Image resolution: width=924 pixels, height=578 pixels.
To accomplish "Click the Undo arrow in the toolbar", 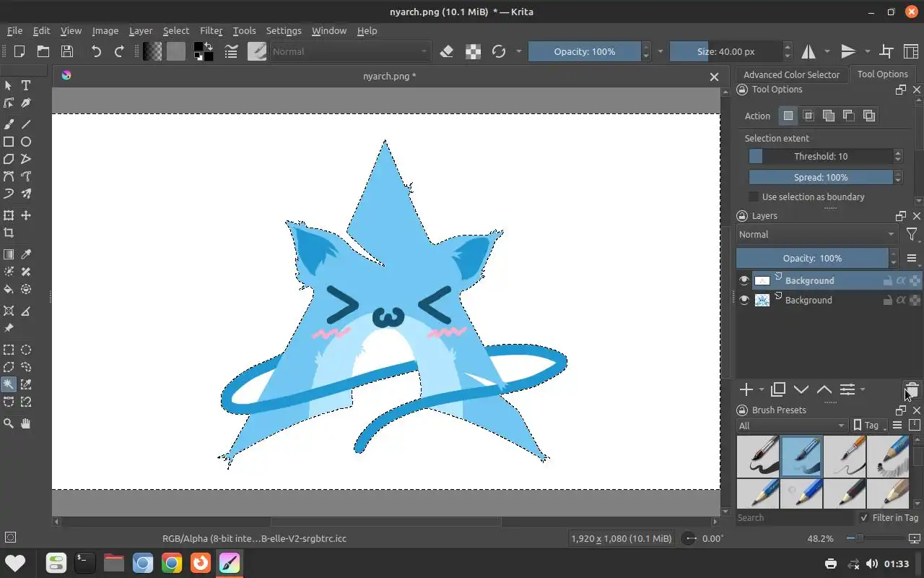I will [x=96, y=51].
